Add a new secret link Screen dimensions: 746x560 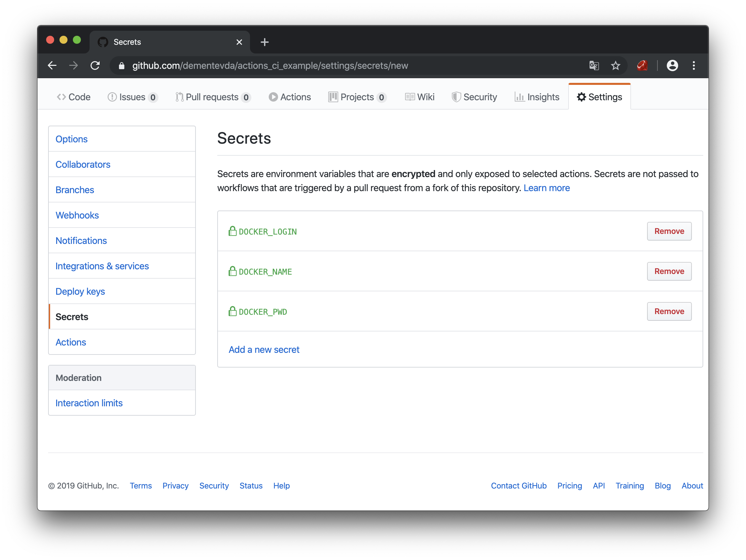[x=264, y=349]
